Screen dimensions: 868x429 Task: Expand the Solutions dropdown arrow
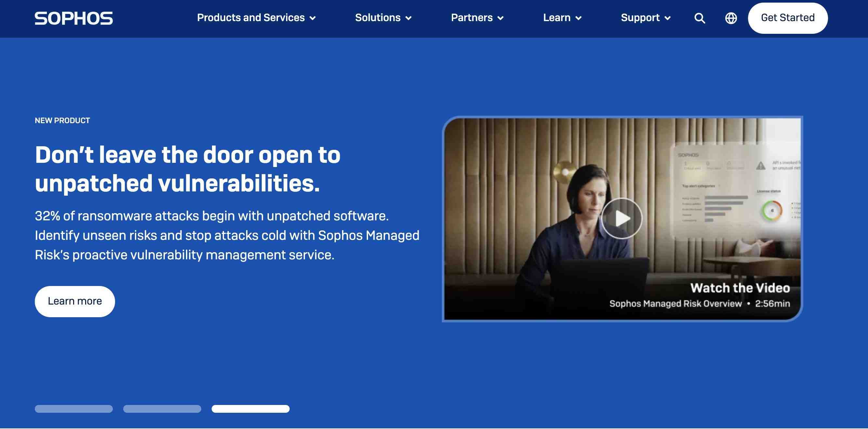pos(408,18)
